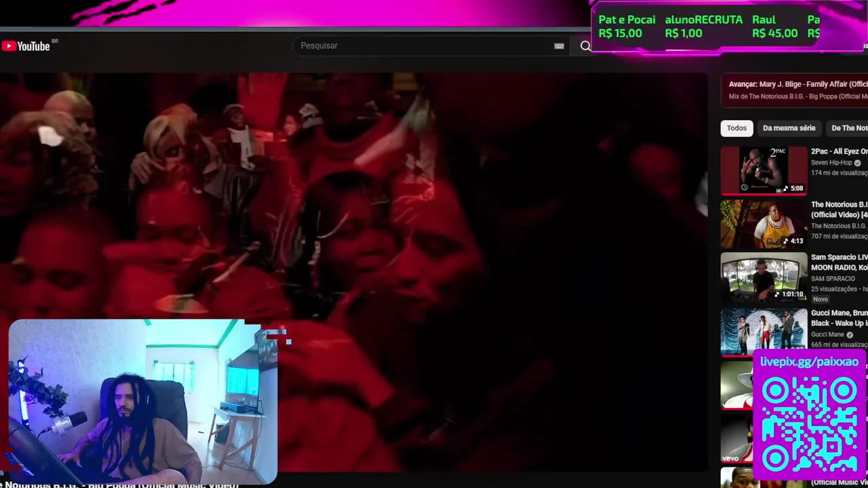Open the Sam Sparacio LIVE thumbnail
Screen dimensions: 868x488
coord(764,277)
